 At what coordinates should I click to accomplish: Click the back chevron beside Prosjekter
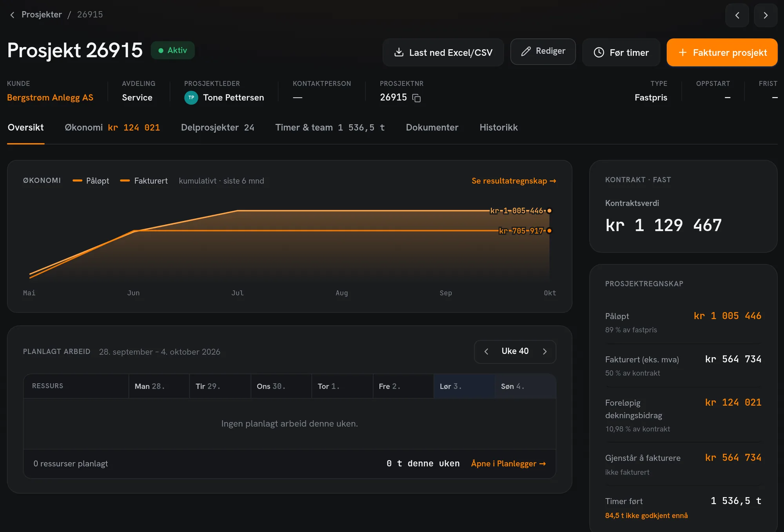point(12,15)
